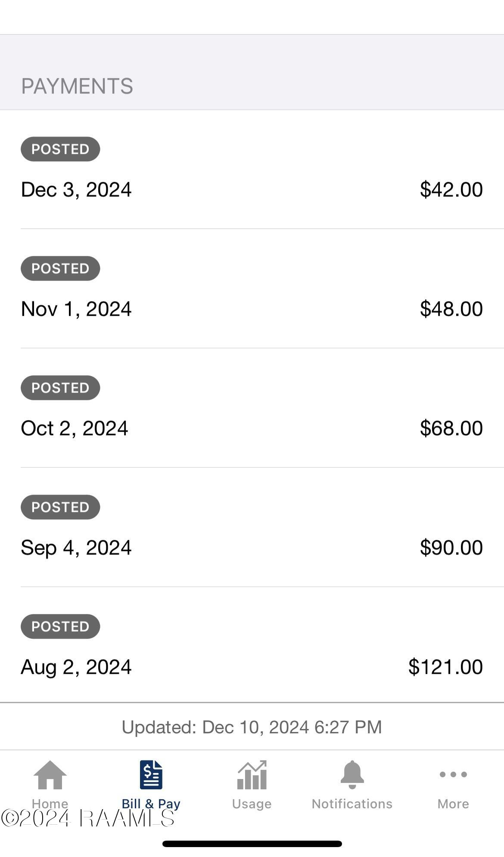The image size is (504, 857).
Task: Open the Bill & Pay document icon
Action: click(x=151, y=775)
